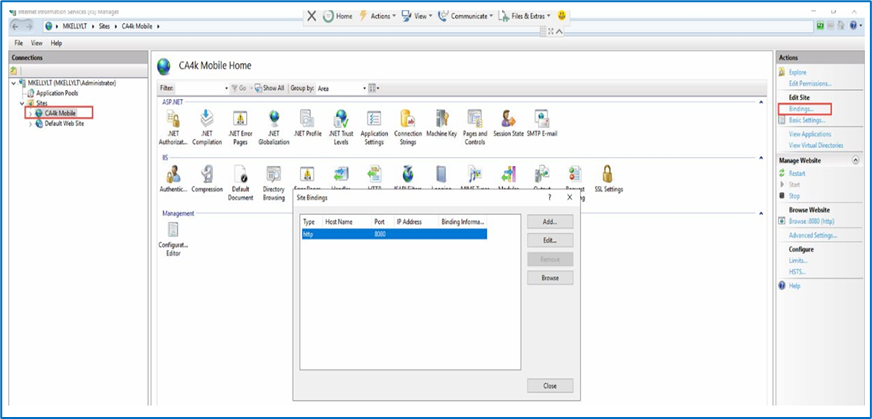Screen dimensions: 872x419
Task: Open the Connection Strings feature icon
Action: pos(408,119)
